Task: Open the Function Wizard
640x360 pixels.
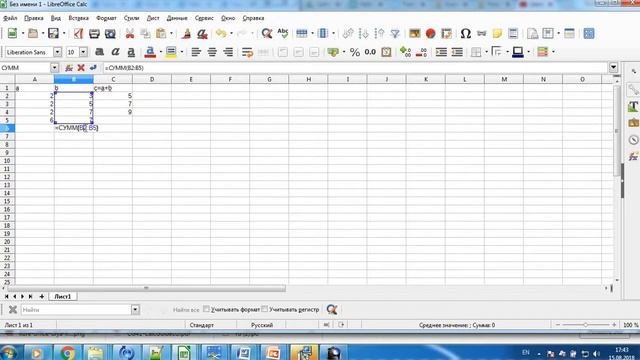Action: [69, 68]
